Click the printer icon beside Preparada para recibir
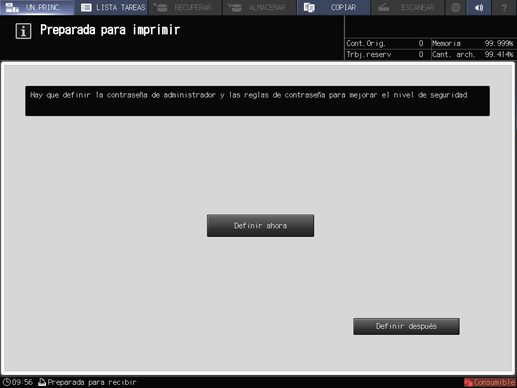 click(x=42, y=382)
